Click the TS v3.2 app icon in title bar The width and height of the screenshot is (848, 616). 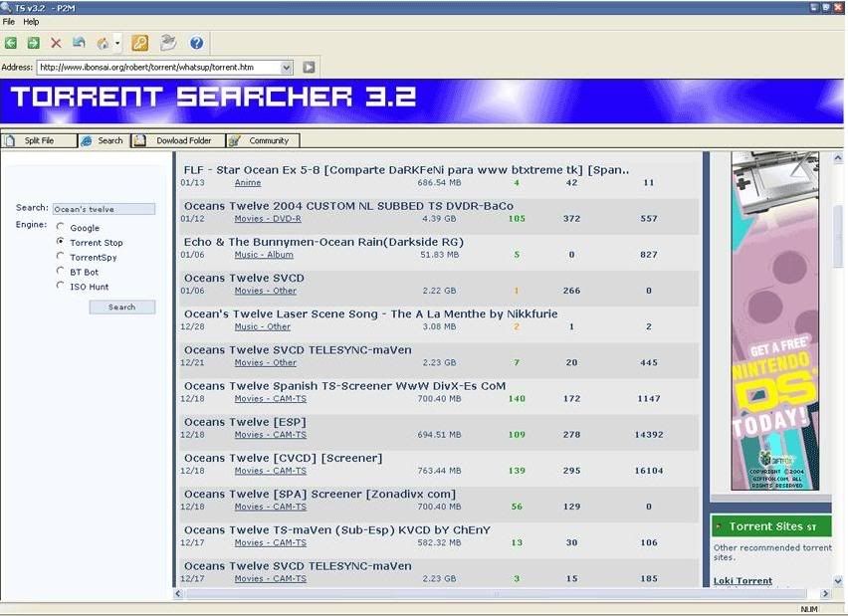[6, 8]
